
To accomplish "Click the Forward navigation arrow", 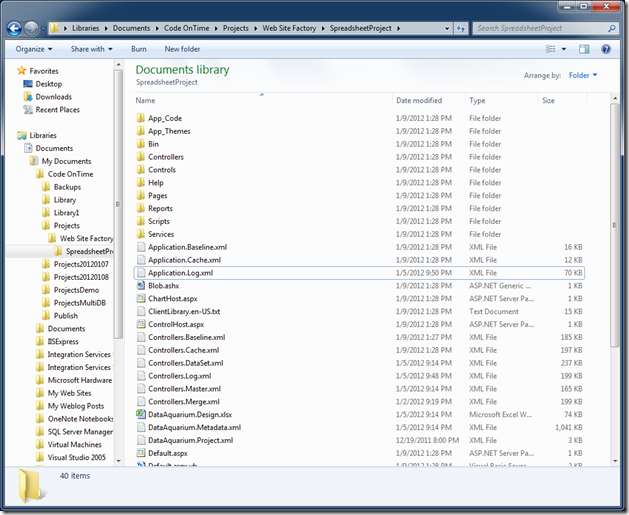I will coord(31,28).
